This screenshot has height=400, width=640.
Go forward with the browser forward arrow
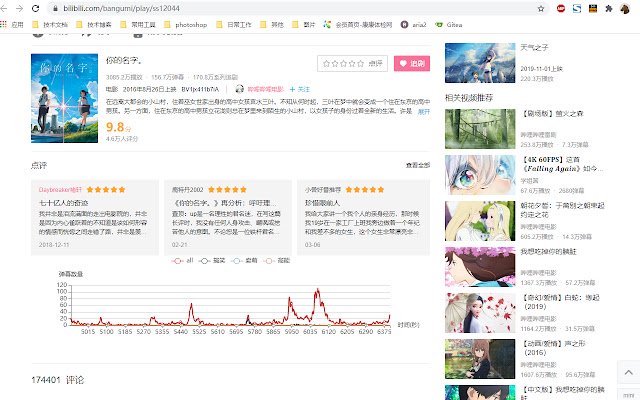[19, 8]
